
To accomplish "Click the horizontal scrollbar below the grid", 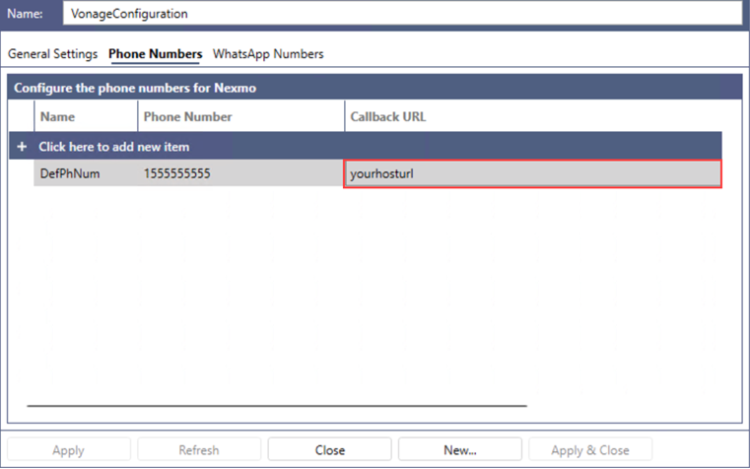I will (277, 406).
